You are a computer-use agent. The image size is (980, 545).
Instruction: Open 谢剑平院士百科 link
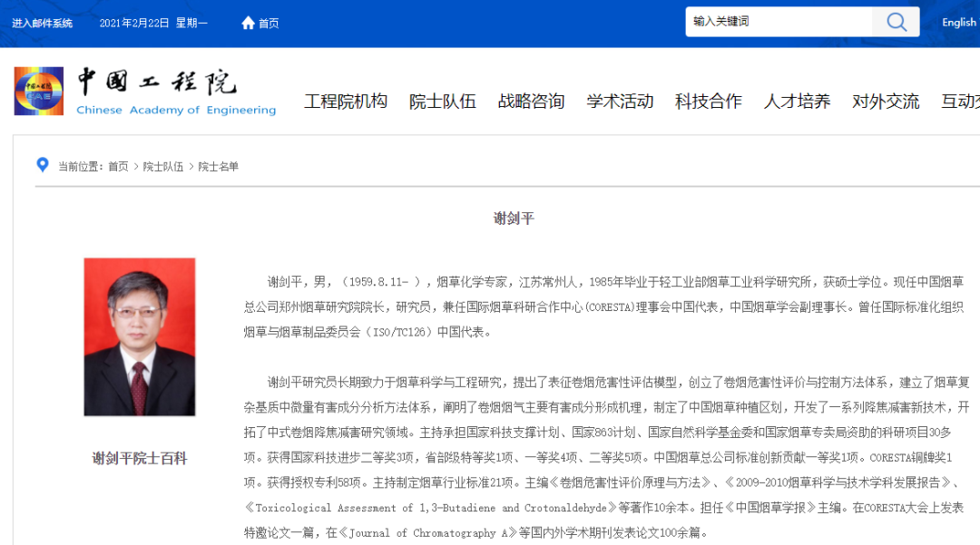[x=140, y=458]
